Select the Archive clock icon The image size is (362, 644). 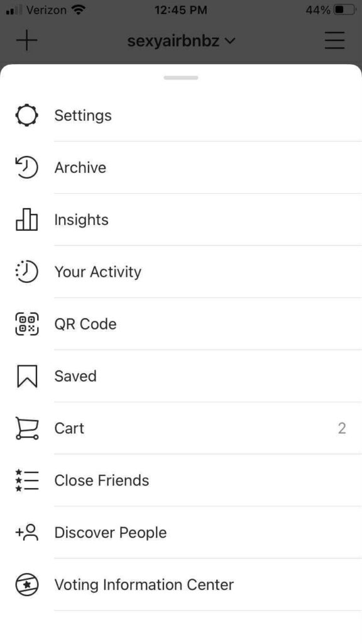pyautogui.click(x=26, y=167)
